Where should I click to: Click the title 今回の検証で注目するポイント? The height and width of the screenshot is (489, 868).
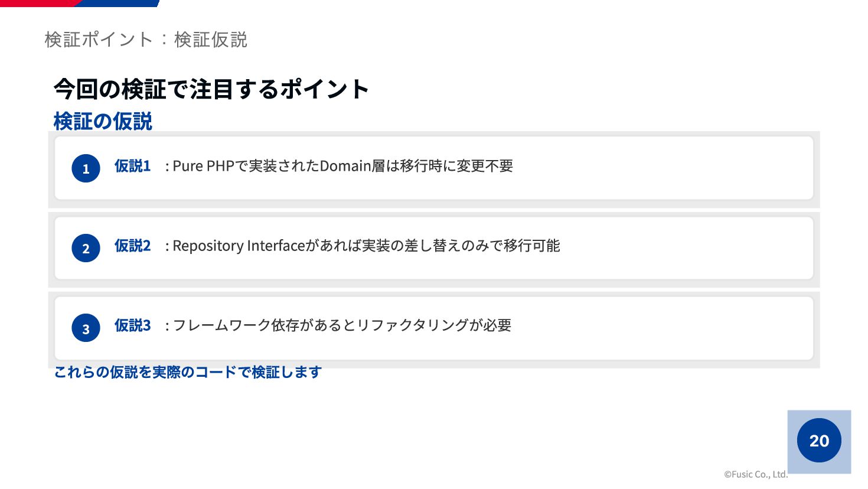click(211, 89)
